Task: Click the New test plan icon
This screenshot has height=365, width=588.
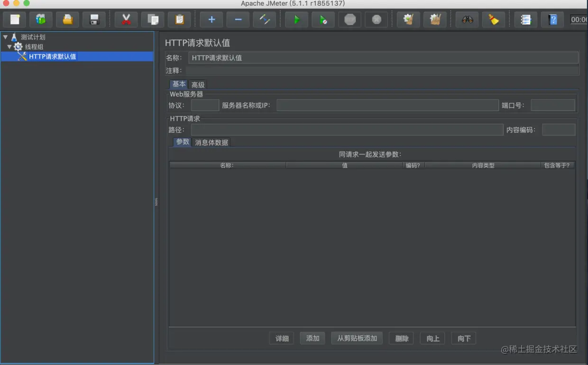Action: click(15, 19)
